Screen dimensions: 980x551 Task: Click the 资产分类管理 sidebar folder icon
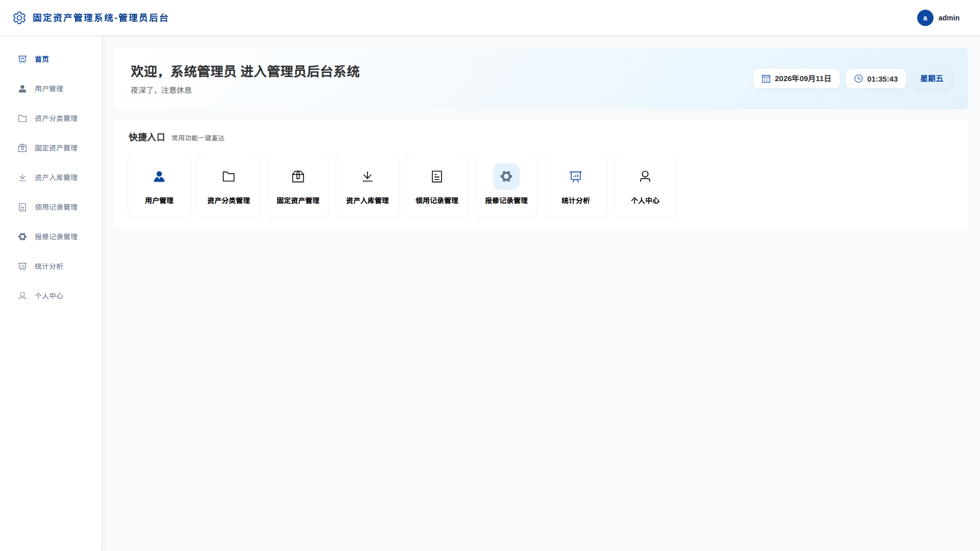22,118
